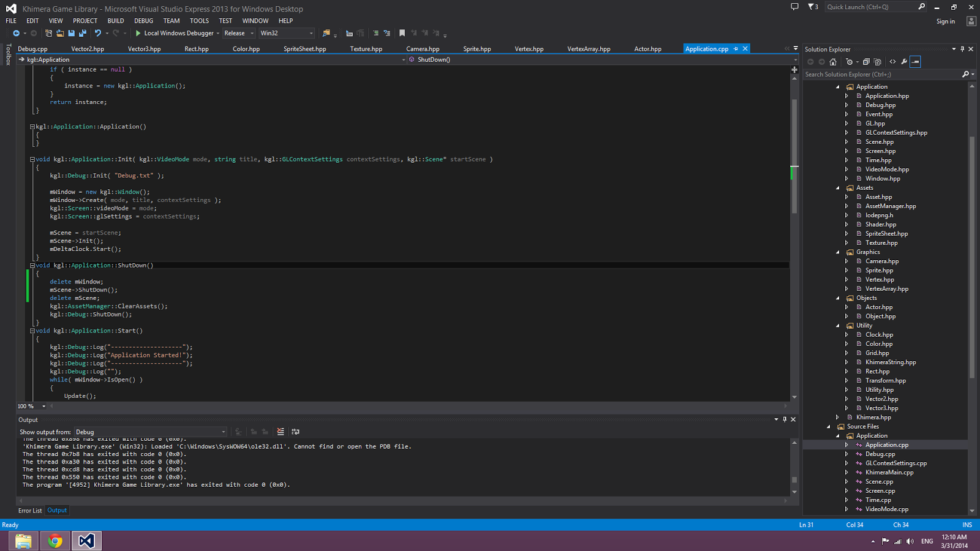Open Google Chrome from the taskbar
980x551 pixels.
(55, 541)
